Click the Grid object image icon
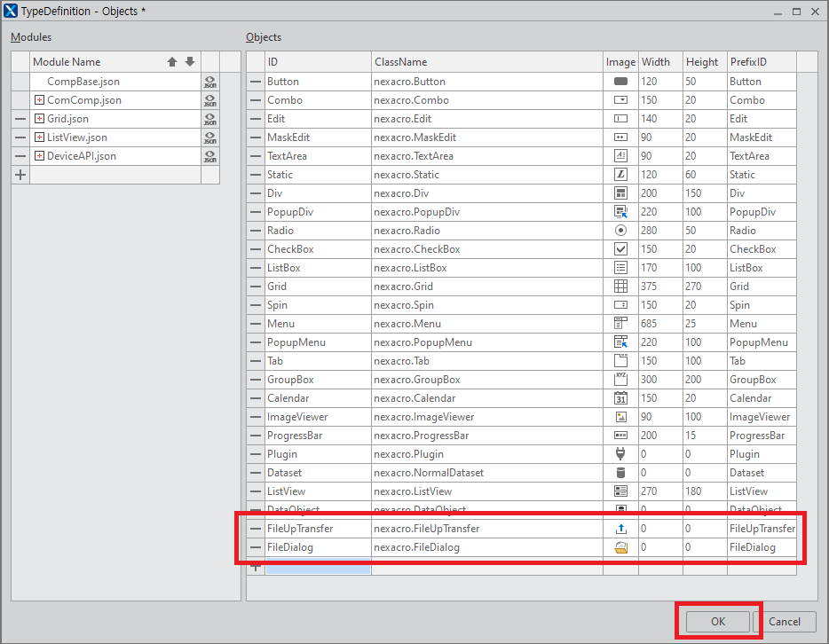 (x=621, y=287)
